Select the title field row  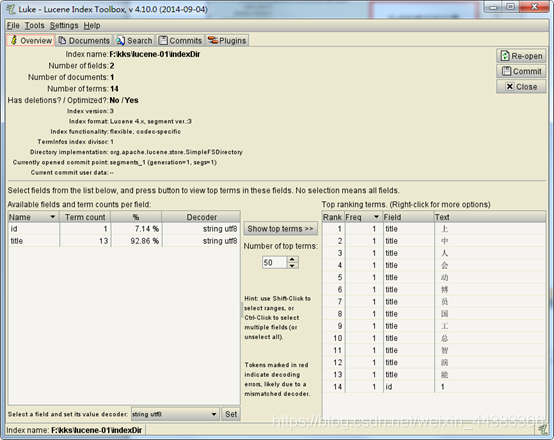(x=124, y=241)
